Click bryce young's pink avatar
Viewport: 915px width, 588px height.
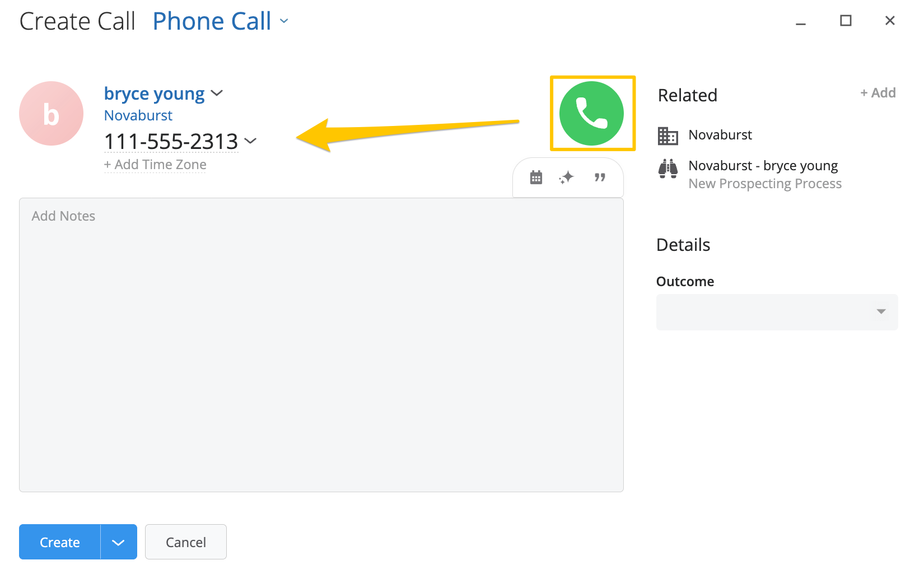click(x=51, y=114)
